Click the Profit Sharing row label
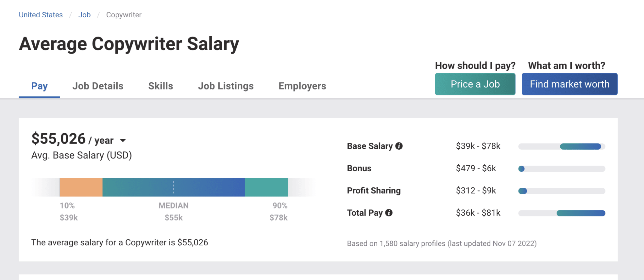Viewport: 644px width, 280px height. [x=374, y=191]
